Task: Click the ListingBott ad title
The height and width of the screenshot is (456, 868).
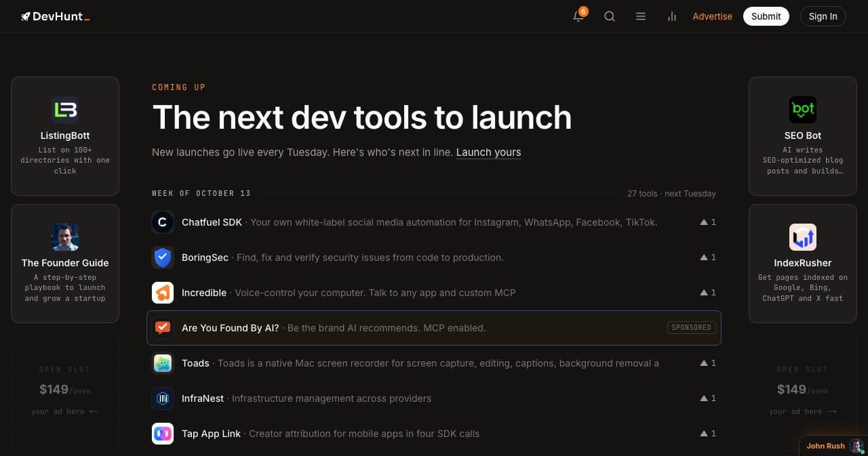Action: tap(65, 136)
